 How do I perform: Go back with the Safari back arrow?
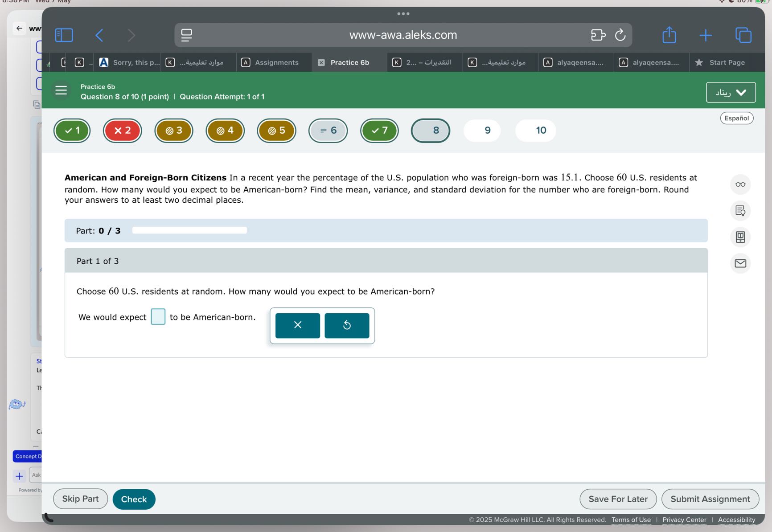point(99,35)
